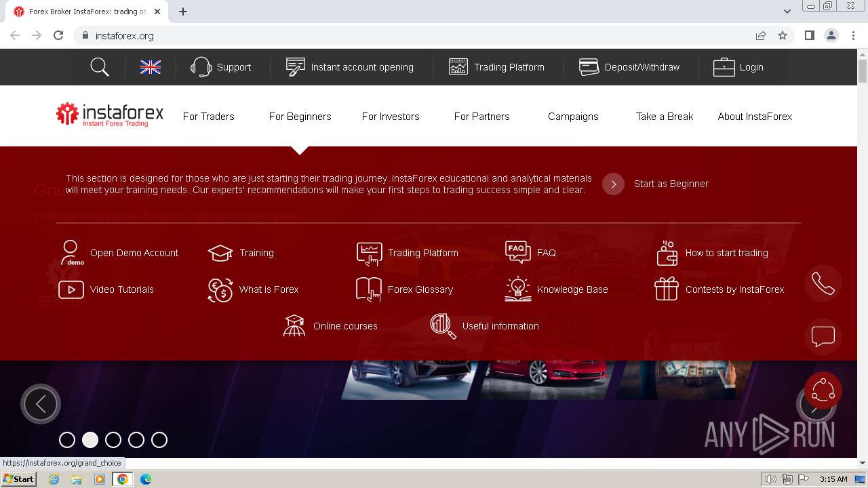
Task: Click the How to start trading wallet icon
Action: point(667,253)
